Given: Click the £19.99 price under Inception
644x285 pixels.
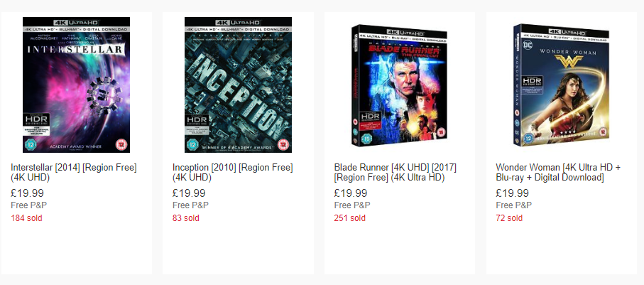Looking at the screenshot, I should point(189,193).
